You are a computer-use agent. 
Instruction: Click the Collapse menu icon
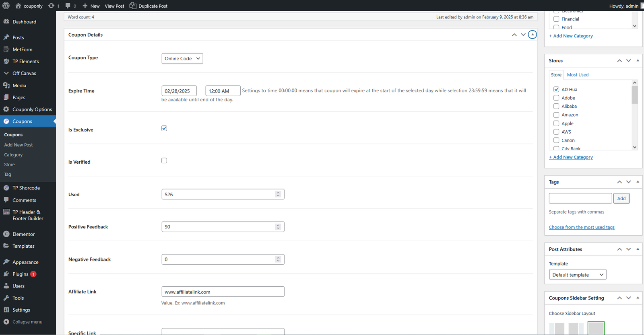(6, 322)
